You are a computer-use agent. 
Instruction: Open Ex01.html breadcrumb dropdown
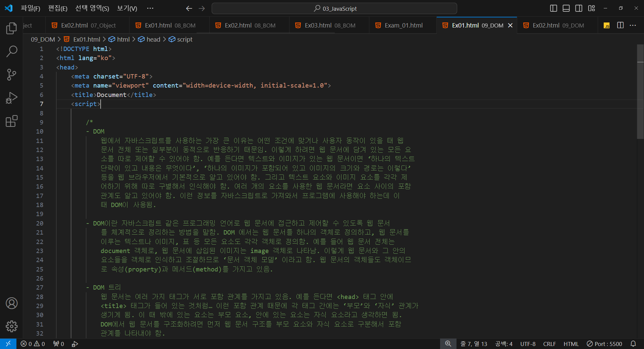(83, 39)
